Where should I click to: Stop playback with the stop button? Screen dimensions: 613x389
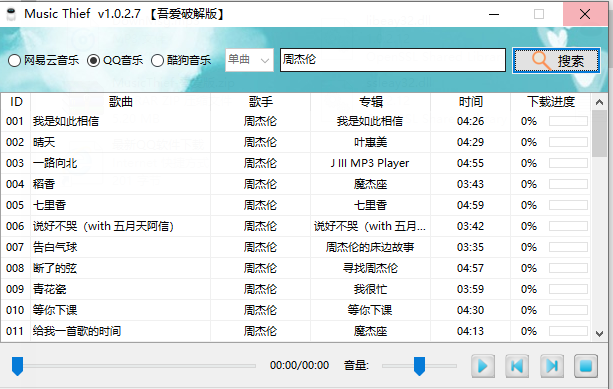(586, 366)
